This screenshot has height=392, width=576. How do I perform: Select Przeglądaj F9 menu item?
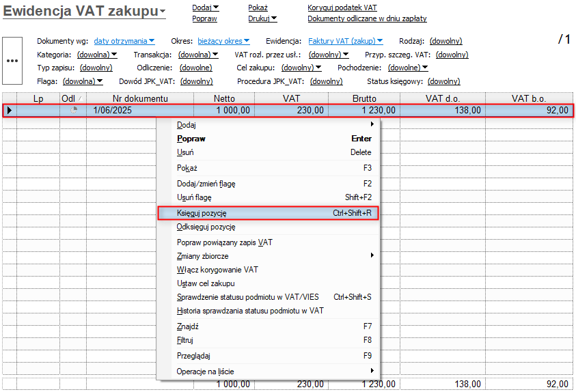[268, 356]
